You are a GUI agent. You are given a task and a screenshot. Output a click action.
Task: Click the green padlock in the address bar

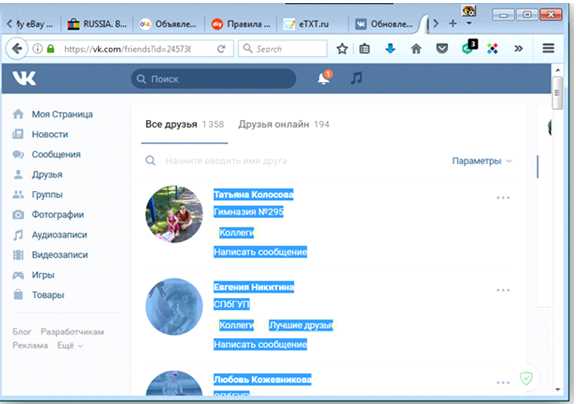pos(51,48)
